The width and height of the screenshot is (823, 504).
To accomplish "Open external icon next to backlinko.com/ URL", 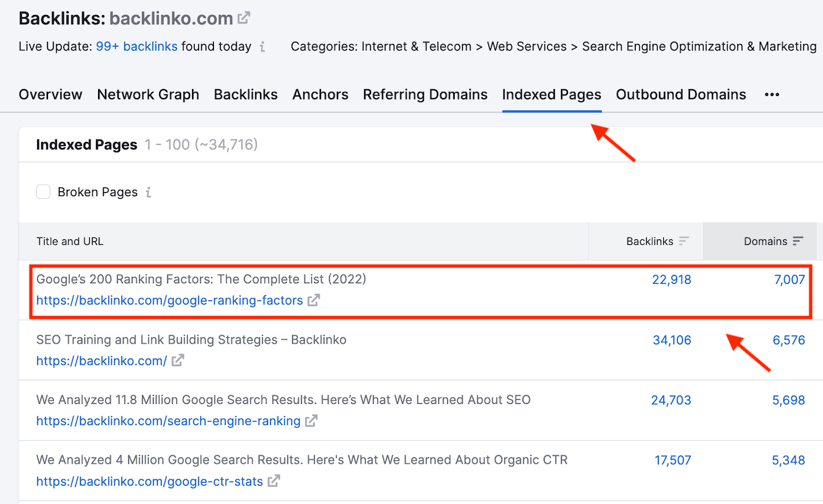I will point(178,361).
